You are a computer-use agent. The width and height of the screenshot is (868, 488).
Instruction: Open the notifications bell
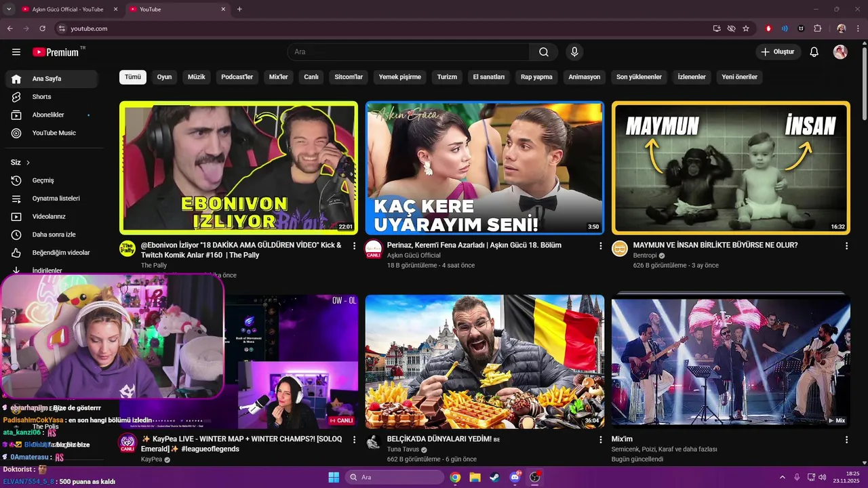click(814, 52)
